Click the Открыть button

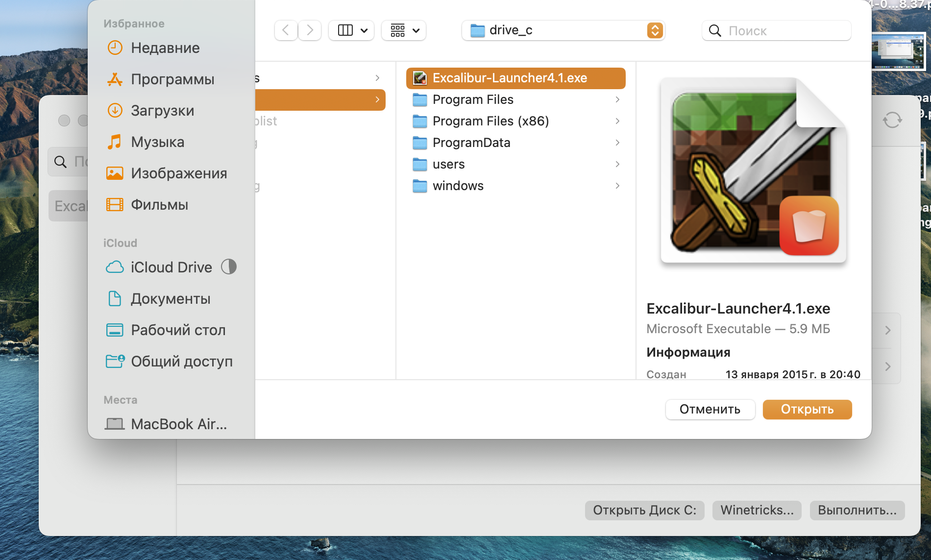tap(807, 410)
